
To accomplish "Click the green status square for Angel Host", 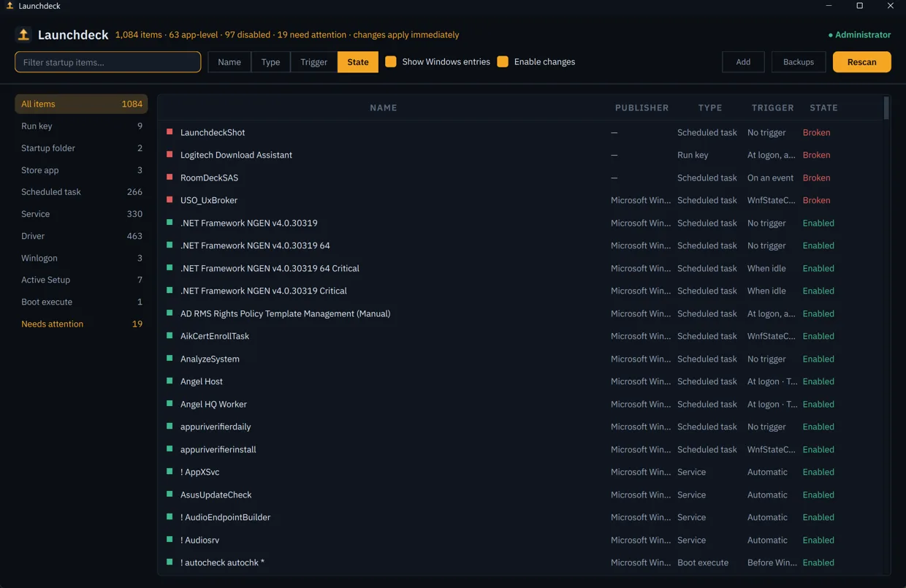I will [170, 381].
